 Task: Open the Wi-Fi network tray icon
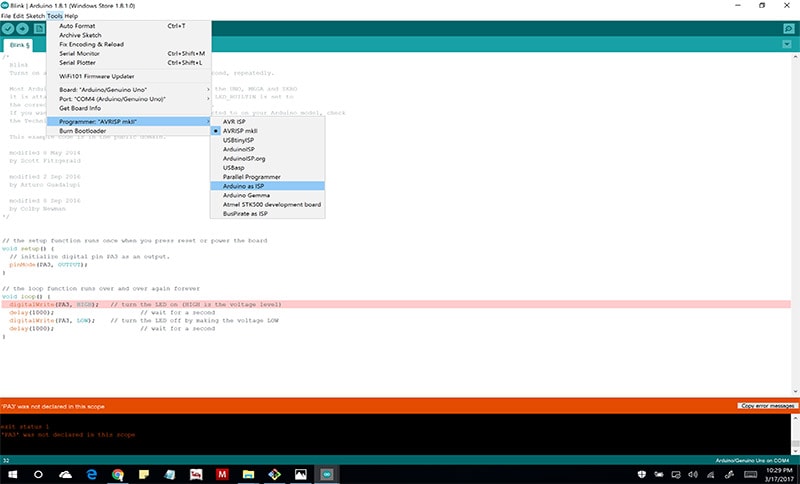pos(711,474)
